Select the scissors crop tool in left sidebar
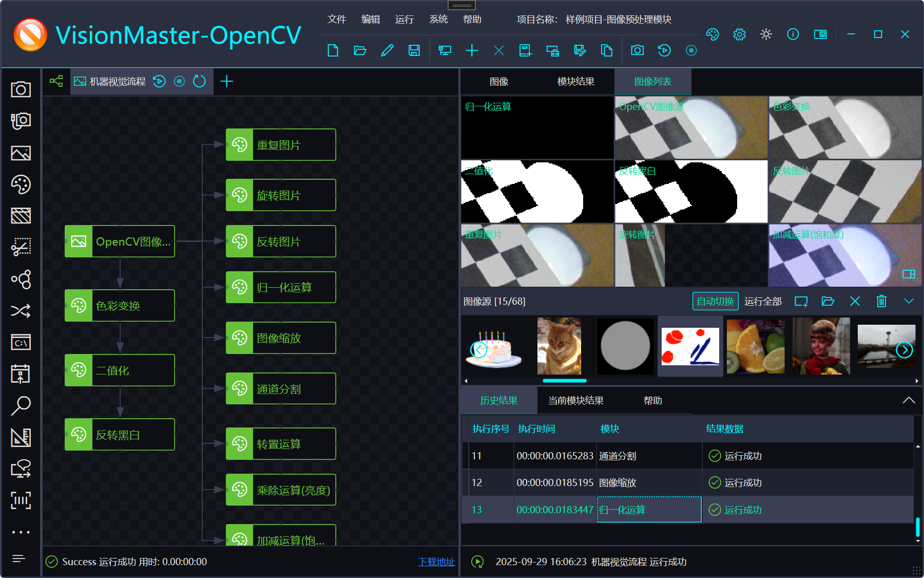Screen dimensions: 924x578 pyautogui.click(x=21, y=247)
